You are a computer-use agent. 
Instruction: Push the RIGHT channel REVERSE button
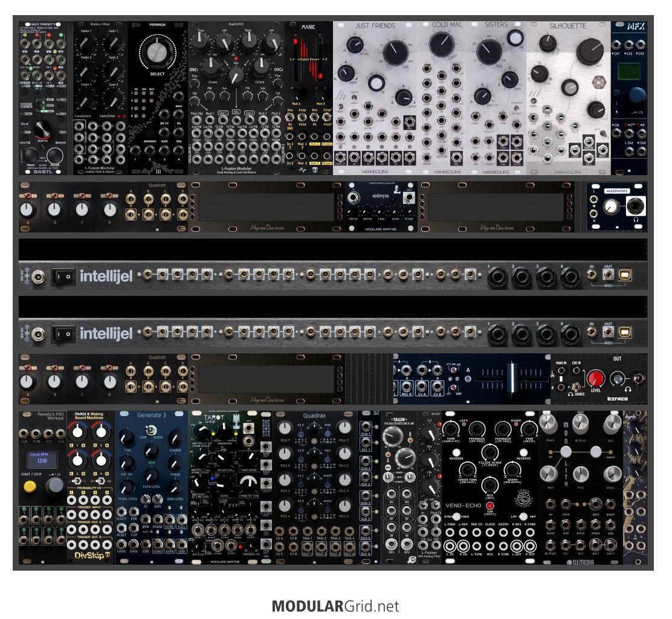pos(524,452)
